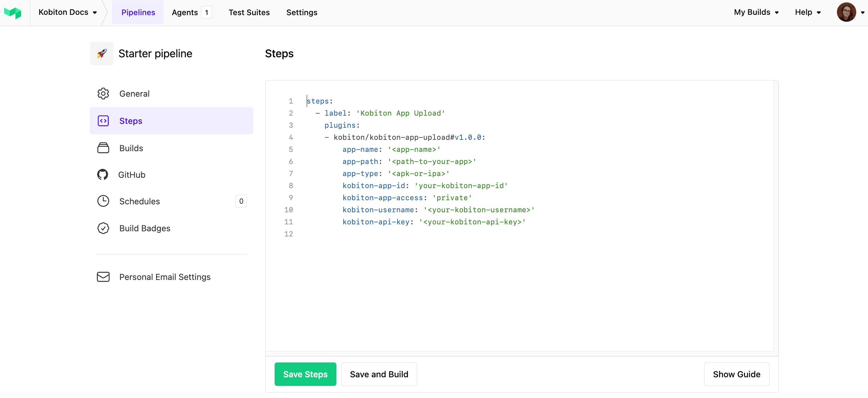Click the user avatar photo
The height and width of the screenshot is (398, 868).
(846, 12)
